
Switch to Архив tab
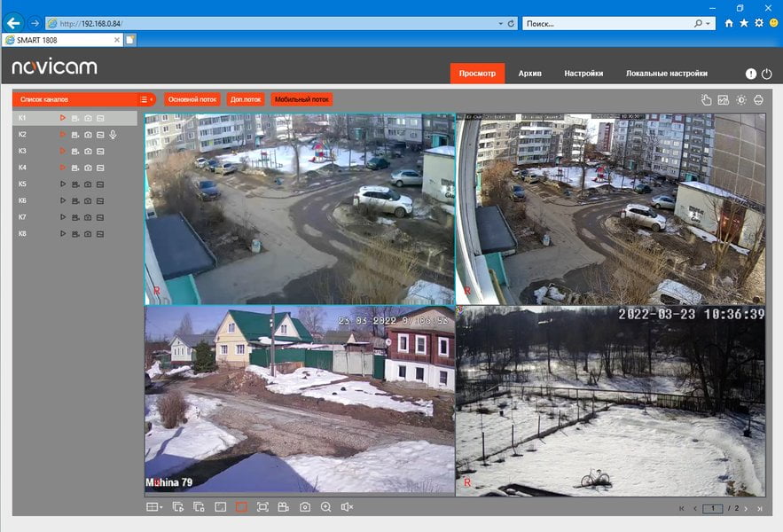(x=529, y=74)
